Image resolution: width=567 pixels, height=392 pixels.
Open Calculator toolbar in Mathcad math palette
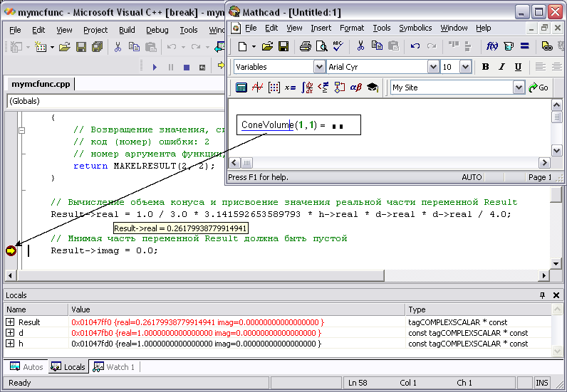coord(241,88)
